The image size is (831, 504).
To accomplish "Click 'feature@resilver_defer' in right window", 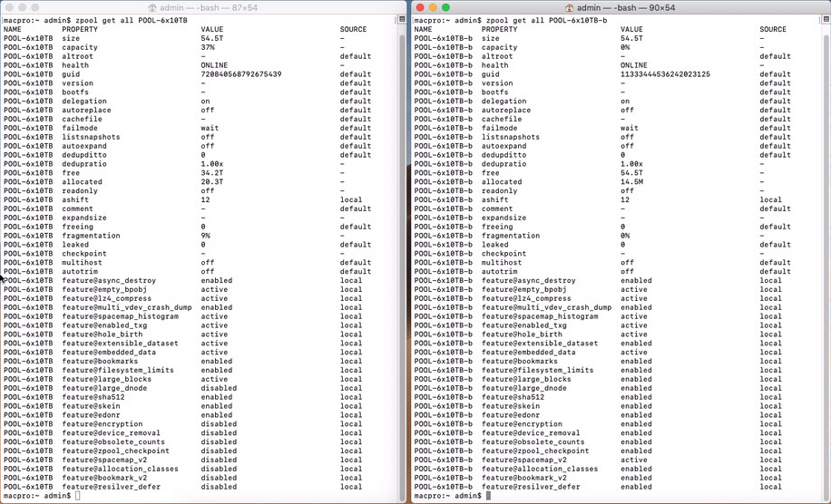I will click(x=531, y=487).
